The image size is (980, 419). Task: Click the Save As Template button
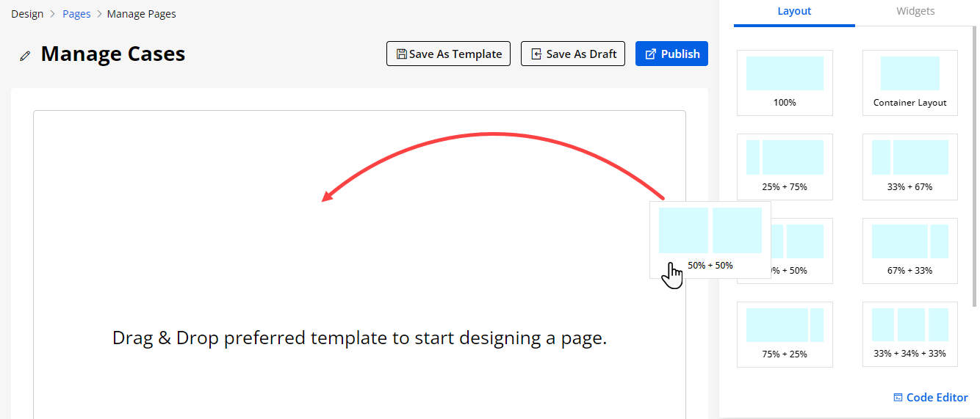coord(448,54)
